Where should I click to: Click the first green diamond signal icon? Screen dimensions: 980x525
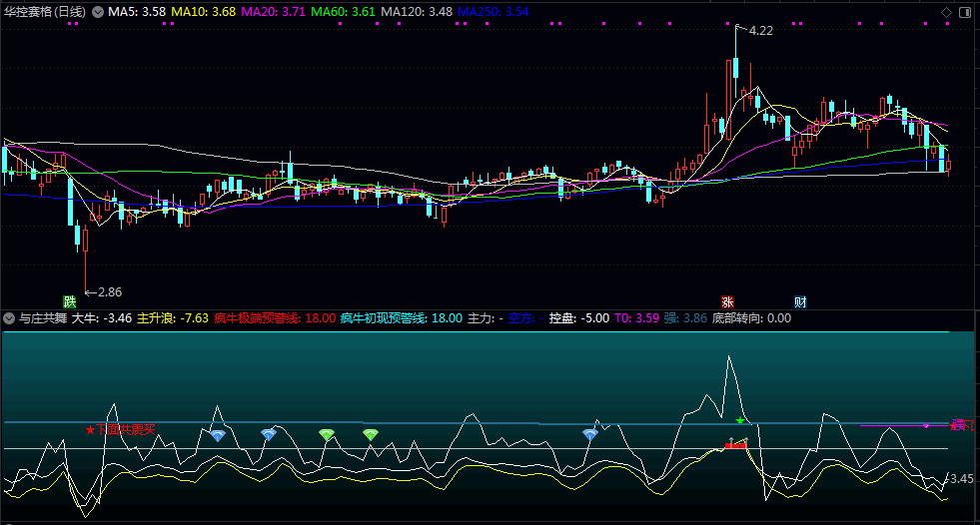327,434
